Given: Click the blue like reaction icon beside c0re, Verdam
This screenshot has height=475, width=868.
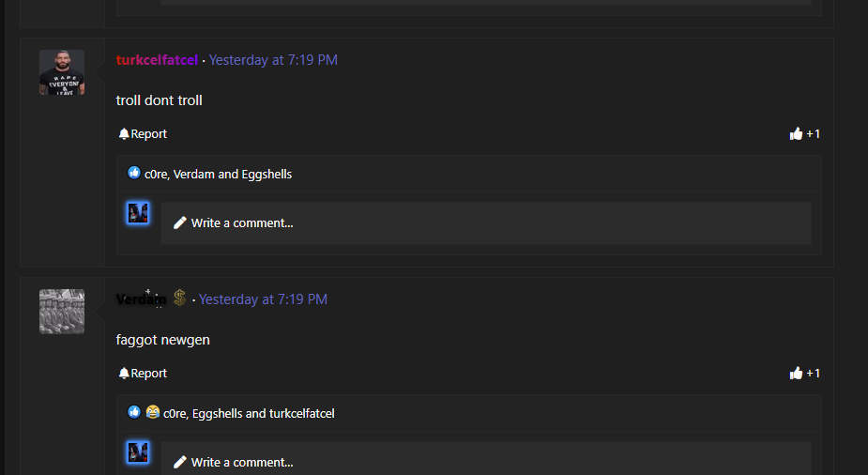Looking at the screenshot, I should (x=134, y=173).
